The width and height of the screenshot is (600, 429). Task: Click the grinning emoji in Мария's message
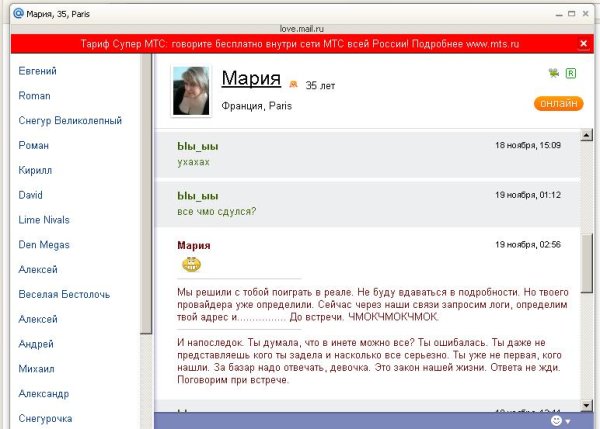pos(191,264)
